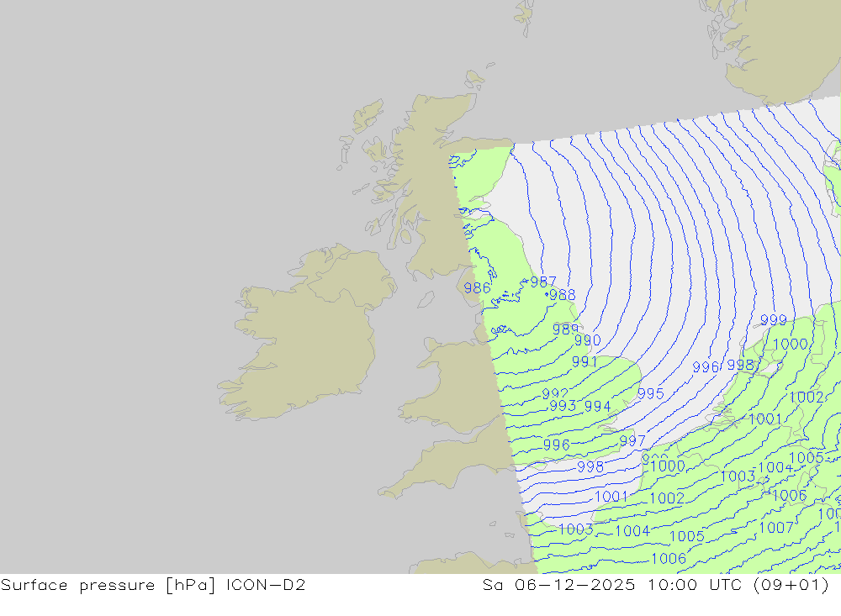Click the 996 label over the North Sea
The height and width of the screenshot is (616, 841).
pyautogui.click(x=706, y=367)
